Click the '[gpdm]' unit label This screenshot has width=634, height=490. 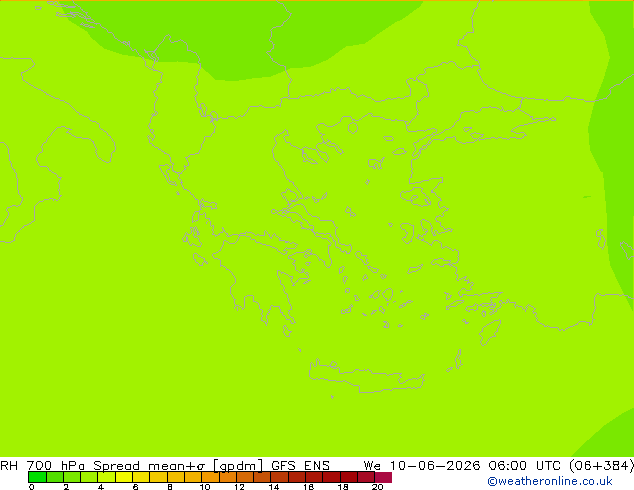coord(238,466)
